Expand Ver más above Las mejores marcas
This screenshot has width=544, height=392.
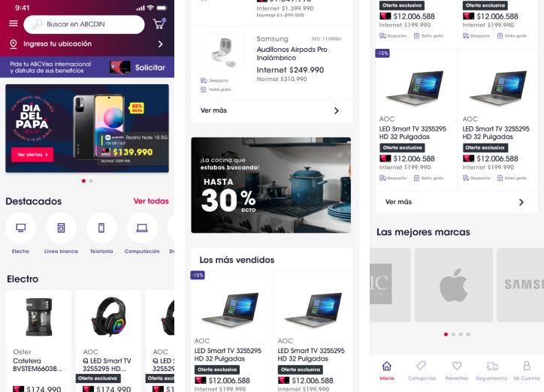[457, 202]
